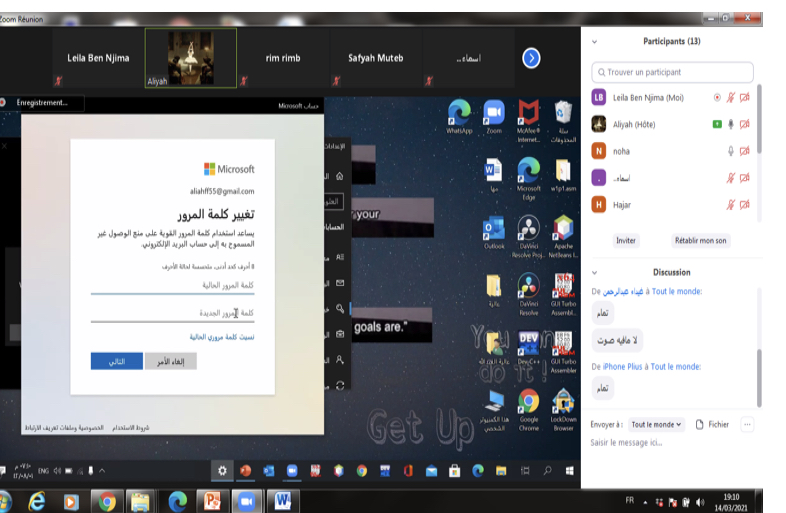This screenshot has width=786, height=513.
Task: Collapse the Discussion panel chevron
Action: (595, 272)
